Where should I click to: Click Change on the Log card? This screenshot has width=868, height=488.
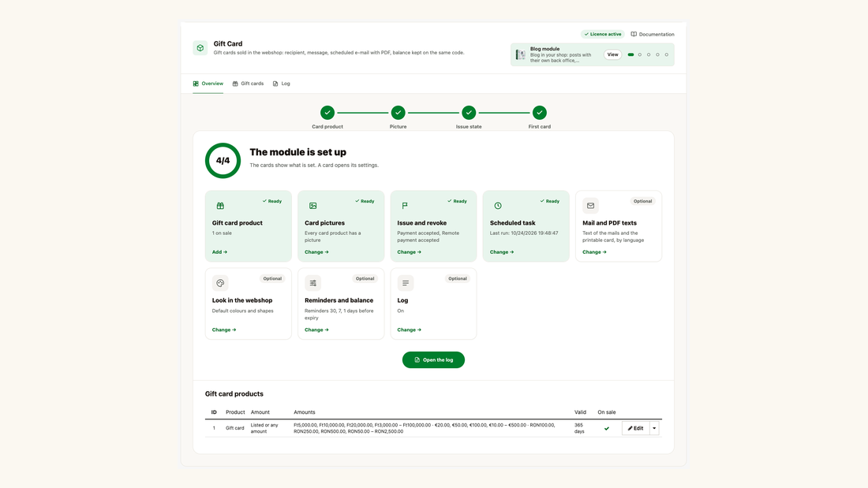pos(409,330)
